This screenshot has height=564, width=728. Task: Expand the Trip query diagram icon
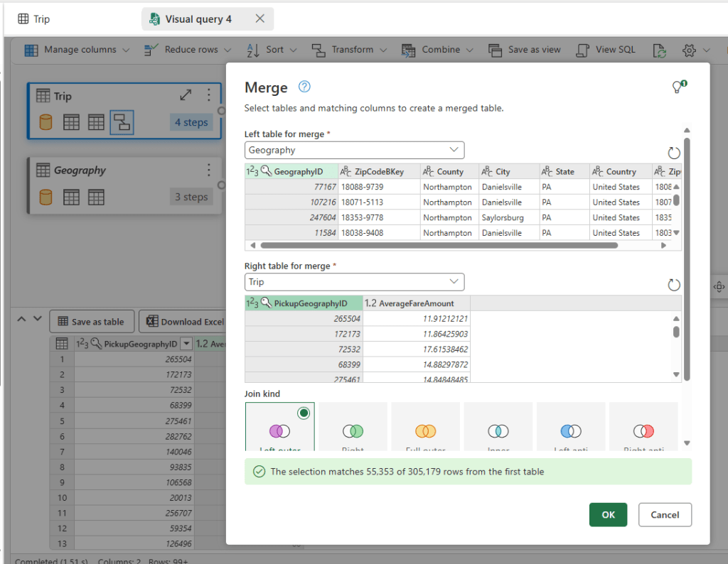(186, 95)
